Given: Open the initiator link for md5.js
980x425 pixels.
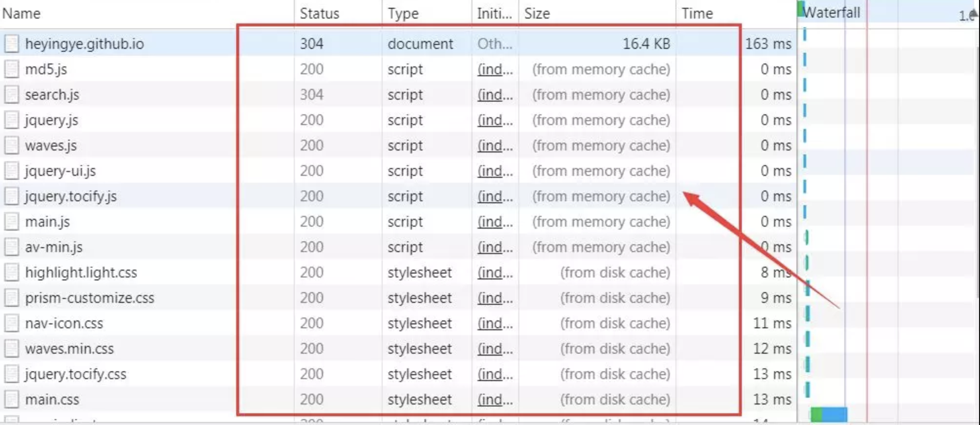Looking at the screenshot, I should pyautogui.click(x=495, y=69).
